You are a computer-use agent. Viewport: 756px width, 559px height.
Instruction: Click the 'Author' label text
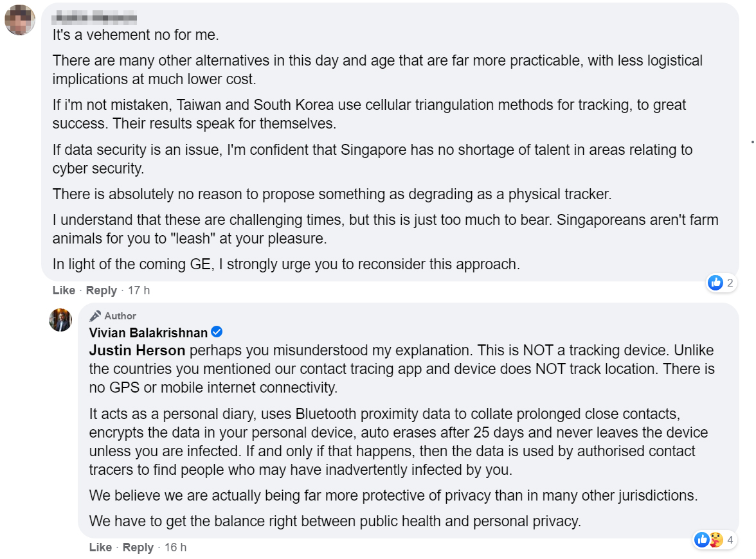point(120,316)
